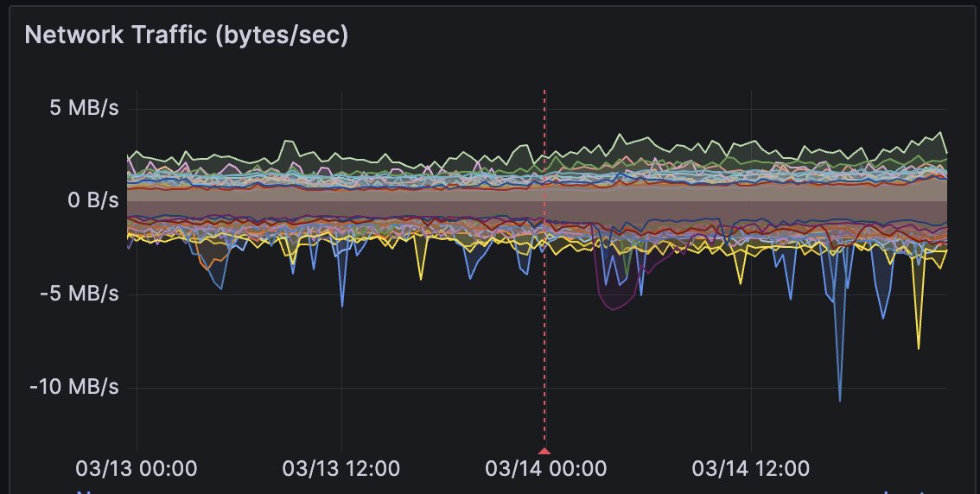
Task: Click the yellow dip between 03/13 12:00 and 03/14 00:00
Action: coord(421,277)
